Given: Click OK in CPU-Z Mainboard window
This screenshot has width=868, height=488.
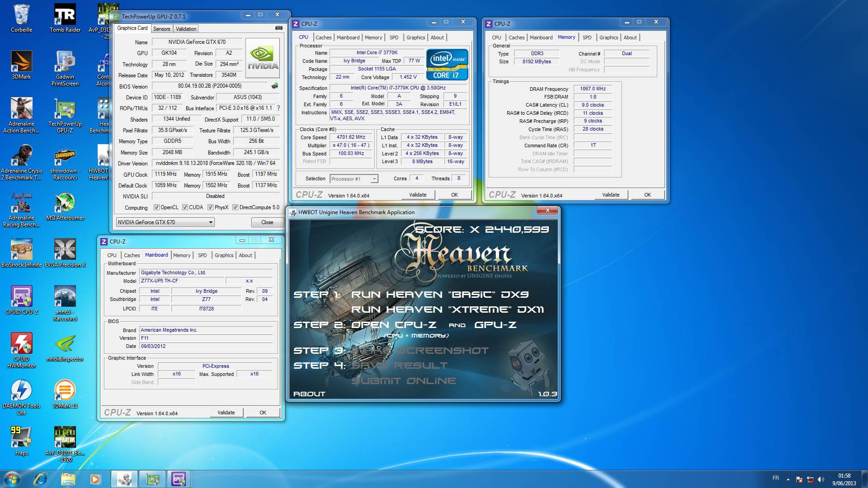Looking at the screenshot, I should (263, 413).
